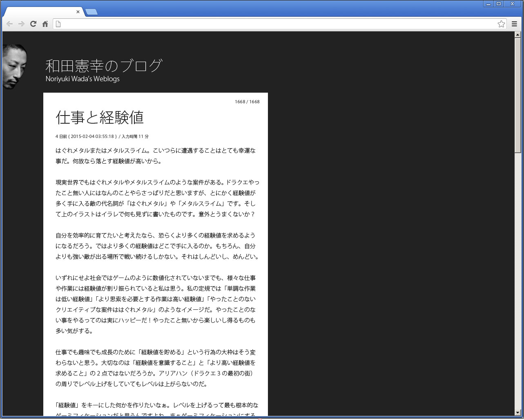
Task: Open a new tab with the tab button
Action: click(92, 12)
